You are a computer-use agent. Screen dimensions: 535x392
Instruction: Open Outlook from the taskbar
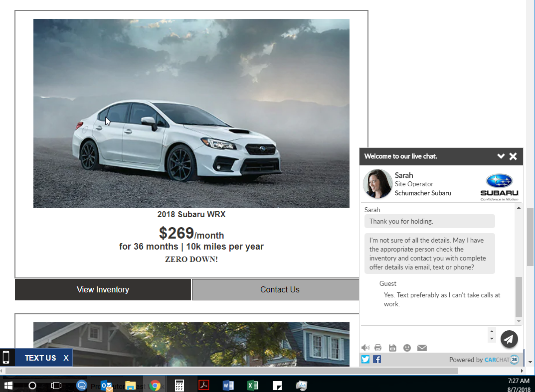(107, 386)
